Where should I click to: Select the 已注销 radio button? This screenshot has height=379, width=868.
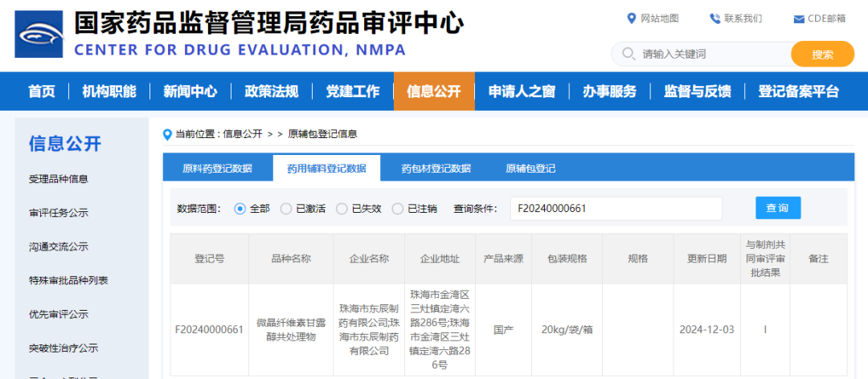point(398,209)
